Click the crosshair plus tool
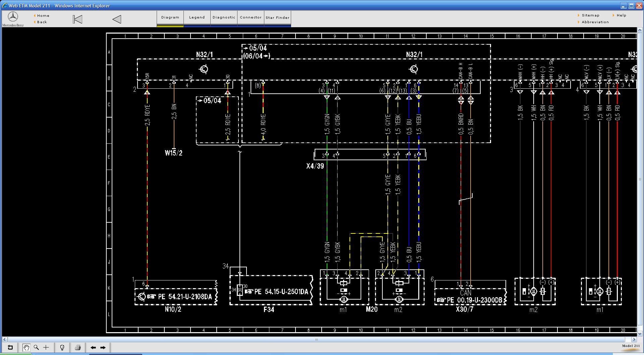The image size is (644, 355). (x=46, y=348)
